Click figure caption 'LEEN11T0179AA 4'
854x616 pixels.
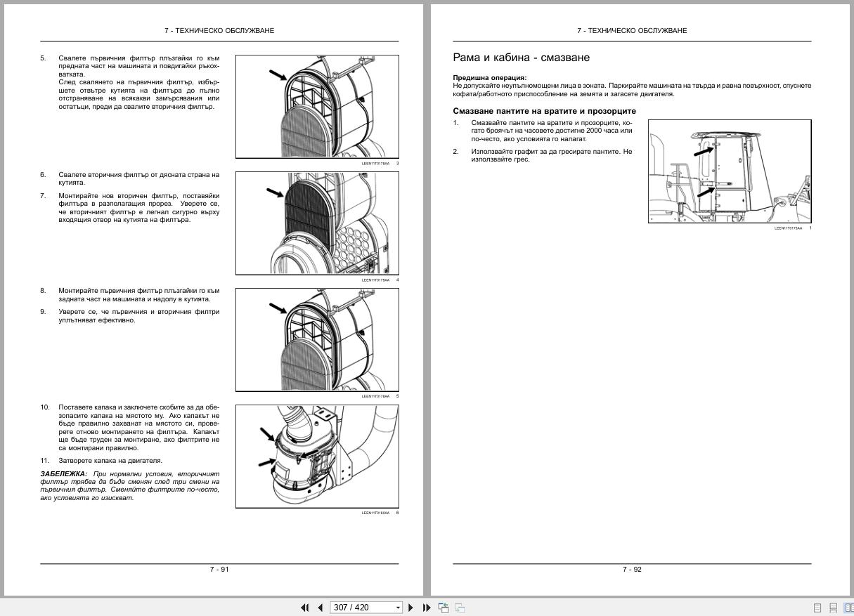tap(380, 280)
